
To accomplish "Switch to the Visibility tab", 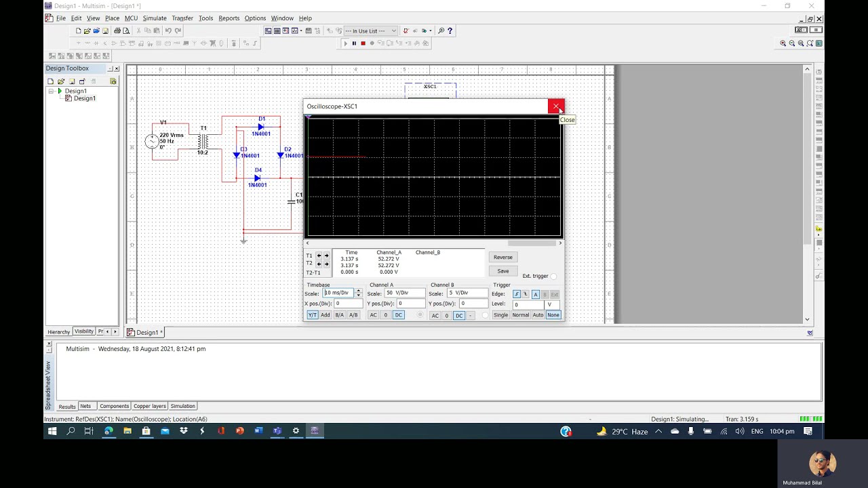I will (84, 331).
